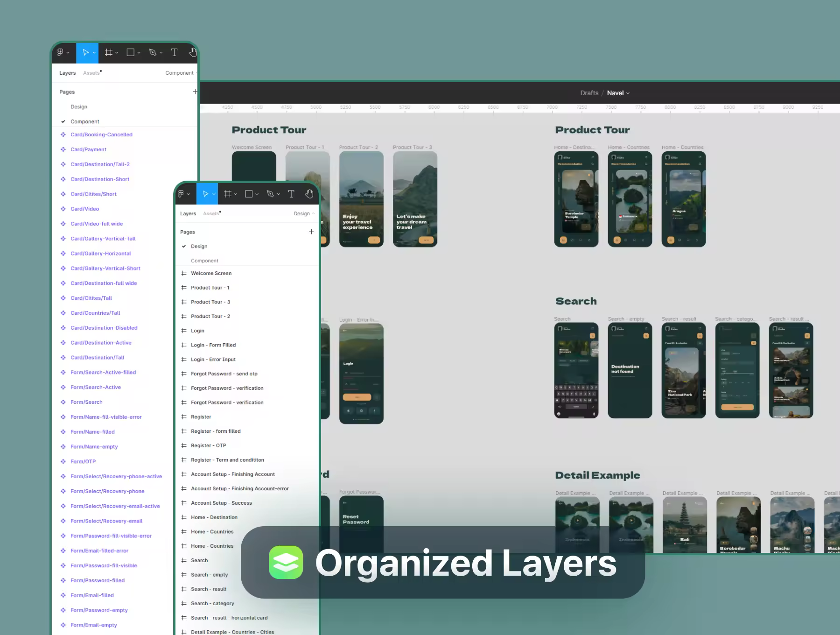Select Move tool in front panel toolbar
Screen dimensions: 840x635
coord(205,194)
